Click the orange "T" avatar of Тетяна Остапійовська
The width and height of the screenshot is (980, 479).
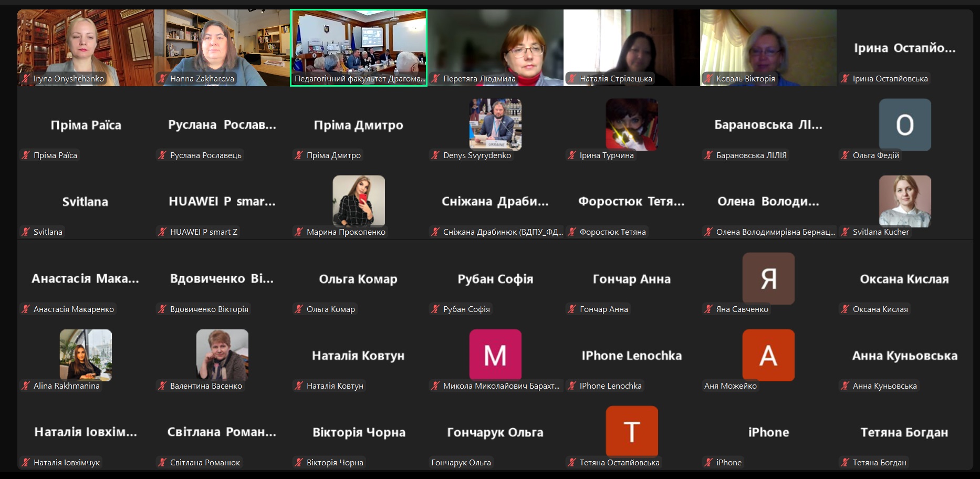click(x=631, y=431)
